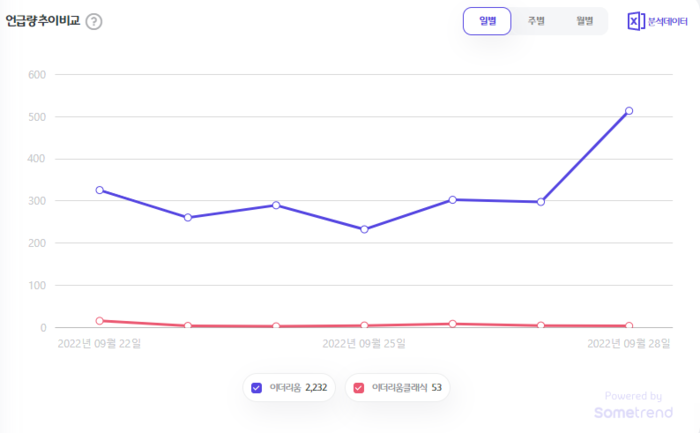Image resolution: width=700 pixels, height=433 pixels.
Task: Click the red data point on 09월 22일
Action: [100, 321]
